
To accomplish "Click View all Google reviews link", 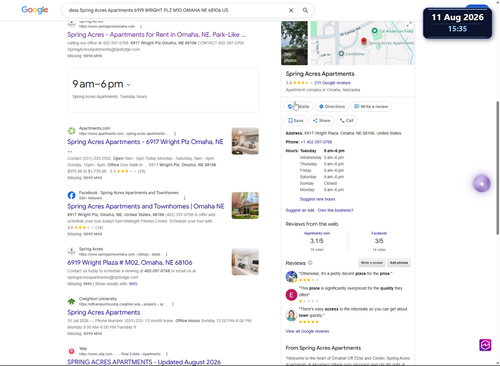I will coord(307,331).
